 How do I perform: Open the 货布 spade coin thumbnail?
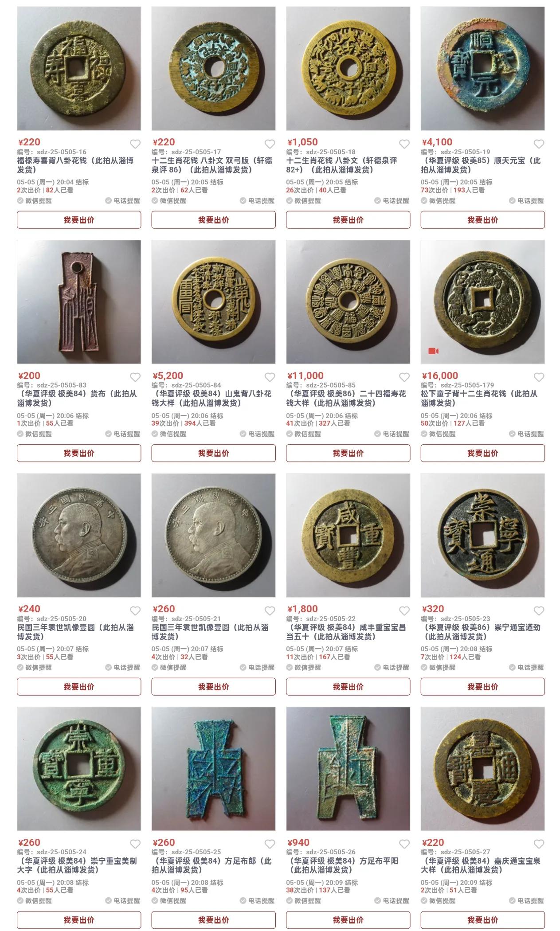(79, 302)
